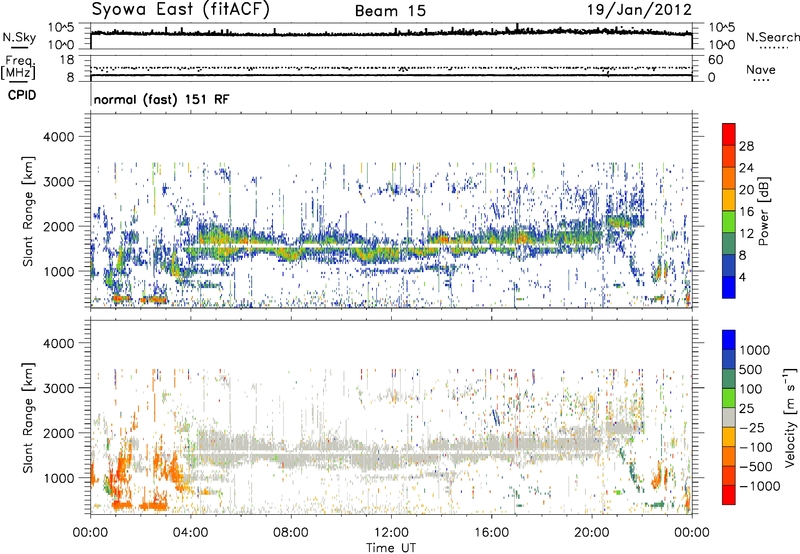Pick the top blue segment of the velocity color bar
800x554 pixels.
coord(729,340)
